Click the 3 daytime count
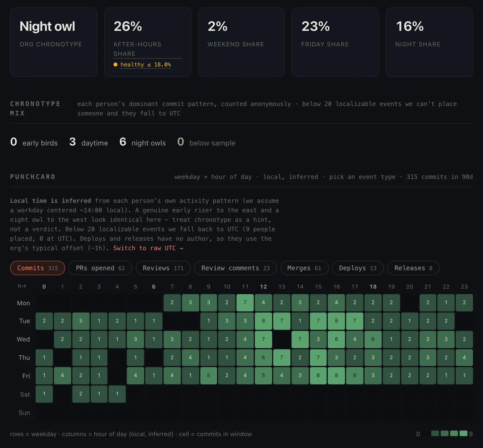Viewport: 483px width, 448px height. click(x=89, y=142)
